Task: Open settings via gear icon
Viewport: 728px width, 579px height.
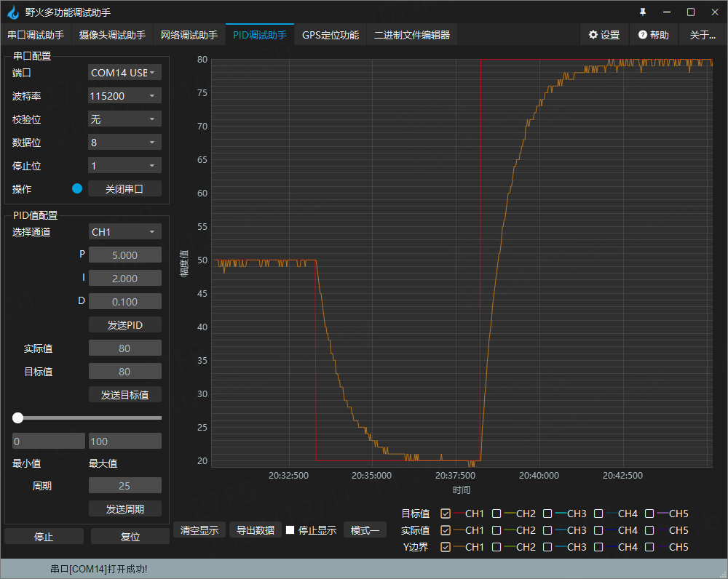Action: pos(593,35)
